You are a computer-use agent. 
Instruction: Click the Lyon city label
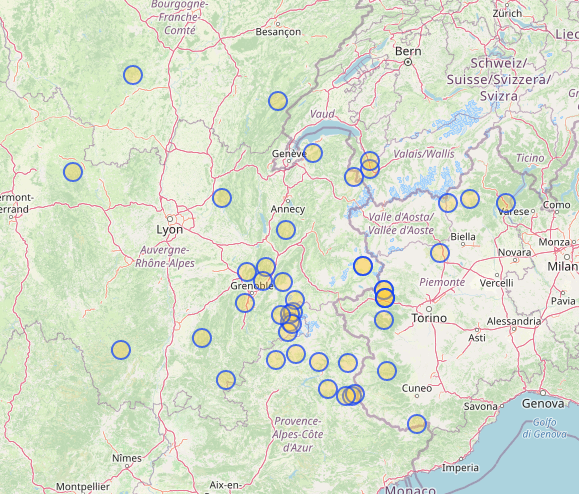(x=169, y=230)
